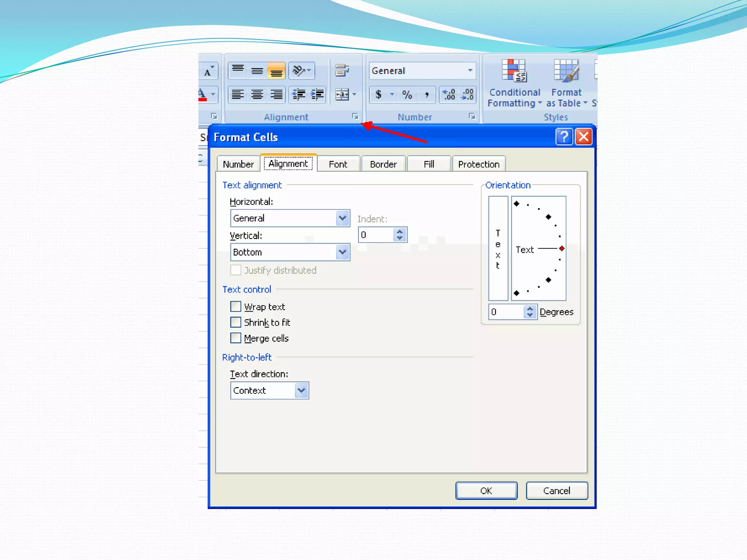Image resolution: width=747 pixels, height=560 pixels.
Task: Click the Accounting dollar format icon
Action: point(379,95)
